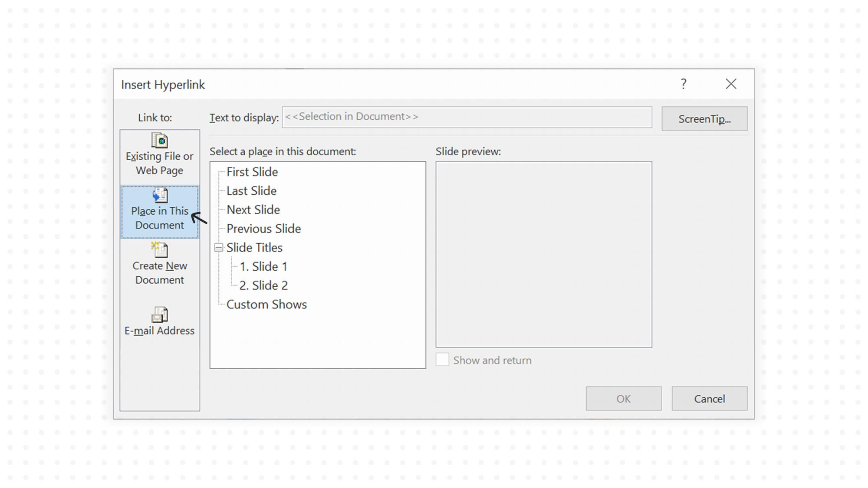The image size is (868, 488).
Task: Choose Last Slide in the document list
Action: coord(251,190)
